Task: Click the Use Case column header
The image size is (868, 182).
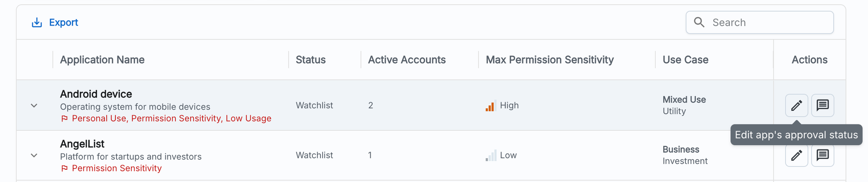Action: [x=685, y=60]
